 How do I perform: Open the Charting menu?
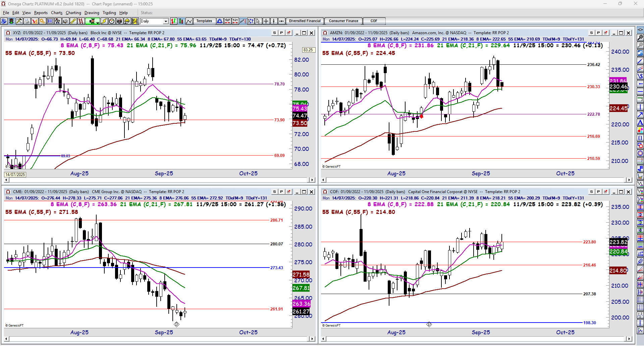coord(73,13)
